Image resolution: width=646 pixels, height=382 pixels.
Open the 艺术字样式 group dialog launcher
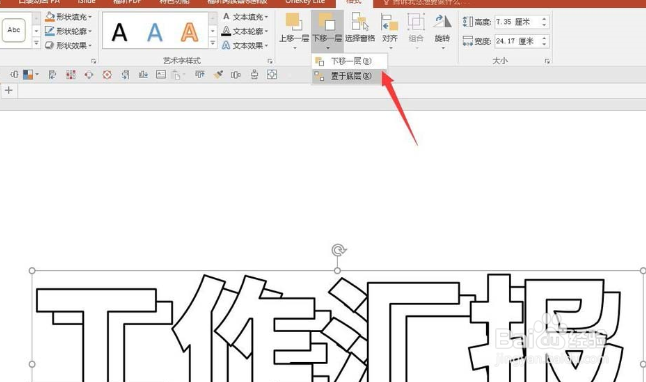click(270, 61)
